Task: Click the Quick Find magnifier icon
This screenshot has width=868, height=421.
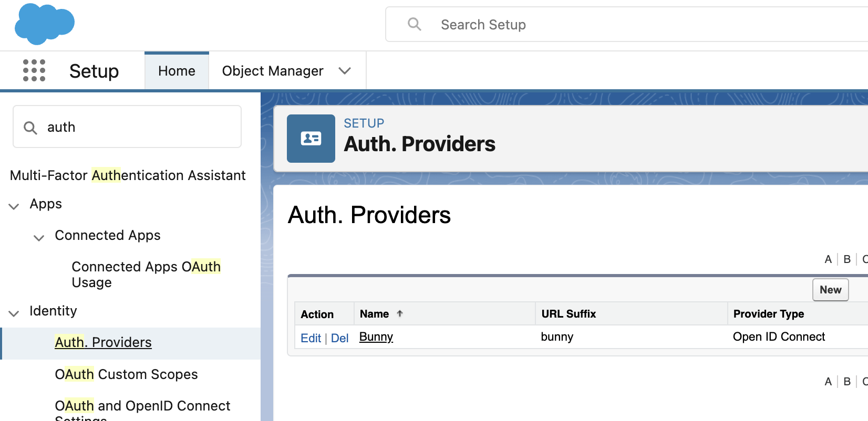Action: [x=30, y=128]
